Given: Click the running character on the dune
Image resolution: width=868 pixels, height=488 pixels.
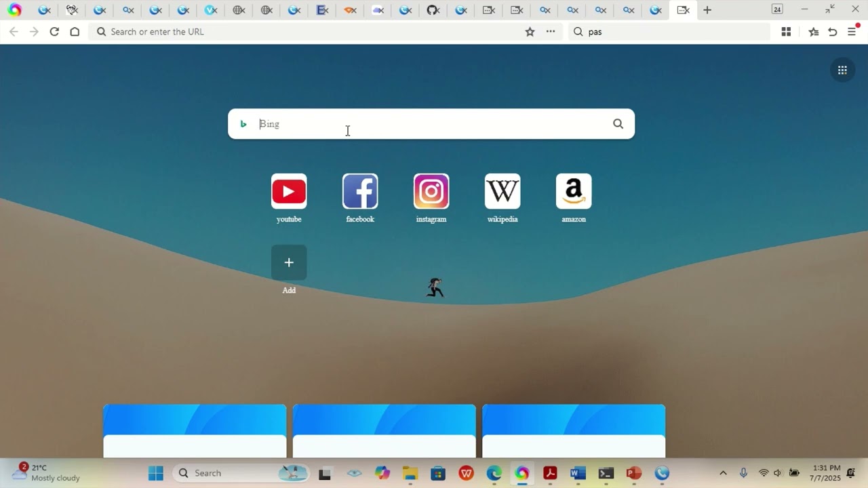Looking at the screenshot, I should (435, 287).
